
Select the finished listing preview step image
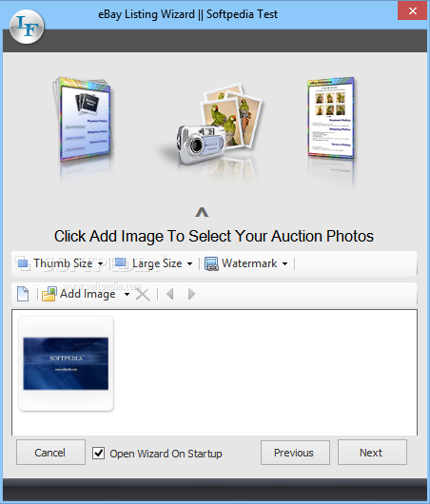[x=331, y=117]
